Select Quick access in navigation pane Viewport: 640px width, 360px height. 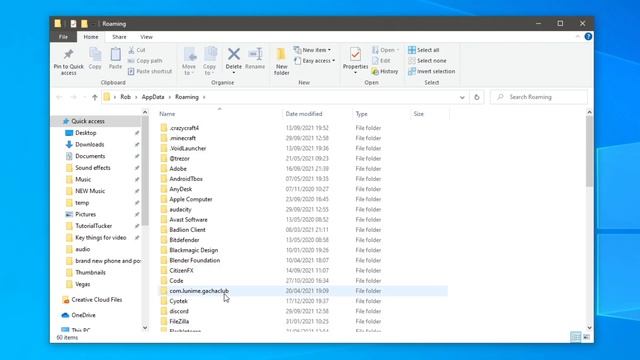pos(88,121)
